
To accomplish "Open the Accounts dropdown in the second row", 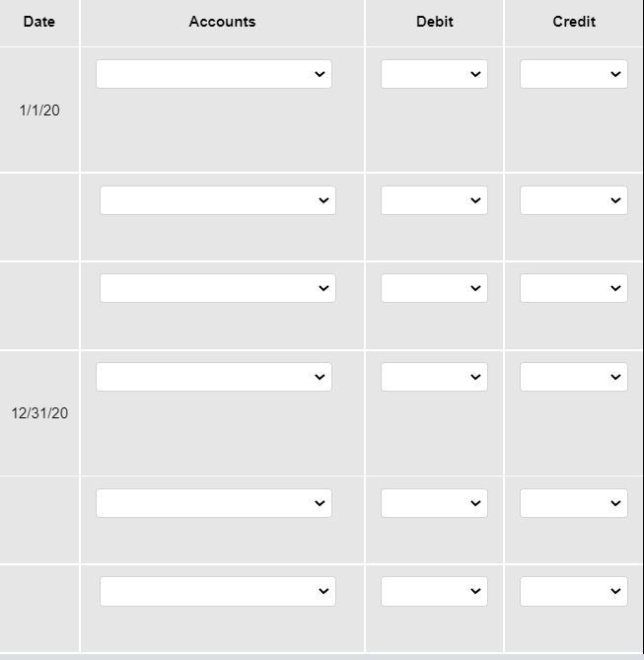I will pos(217,200).
